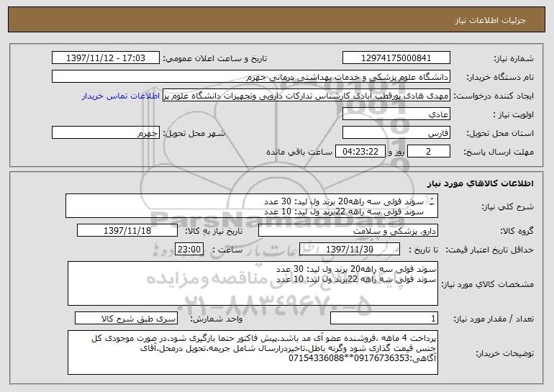Click the delivery city field جهرم

tap(106, 132)
